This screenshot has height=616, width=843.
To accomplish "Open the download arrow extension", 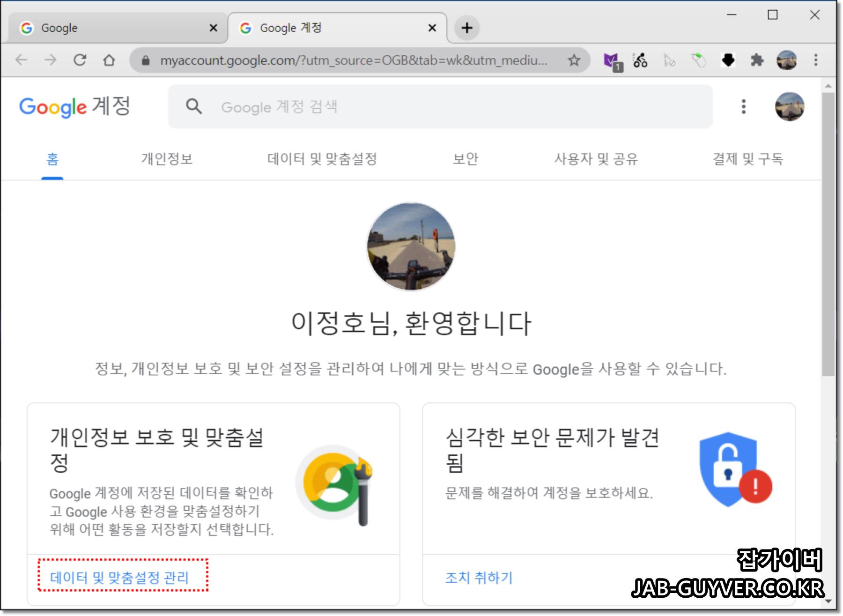I will click(x=728, y=60).
